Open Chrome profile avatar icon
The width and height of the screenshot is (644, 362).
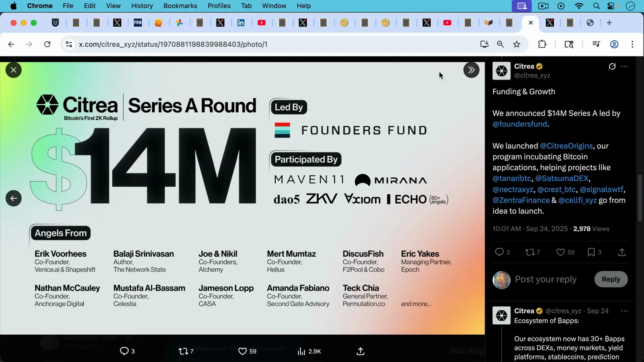tap(614, 44)
